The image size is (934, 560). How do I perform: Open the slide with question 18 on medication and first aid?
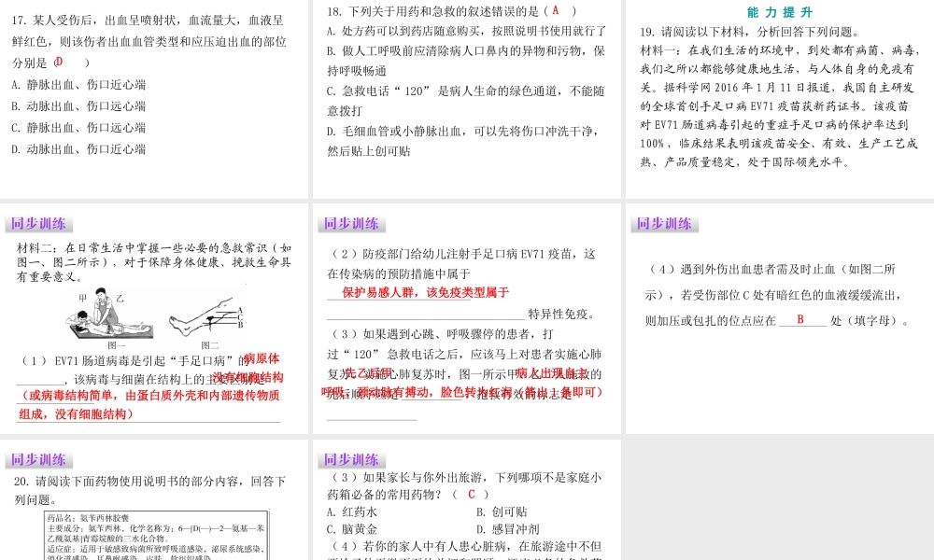point(466,99)
